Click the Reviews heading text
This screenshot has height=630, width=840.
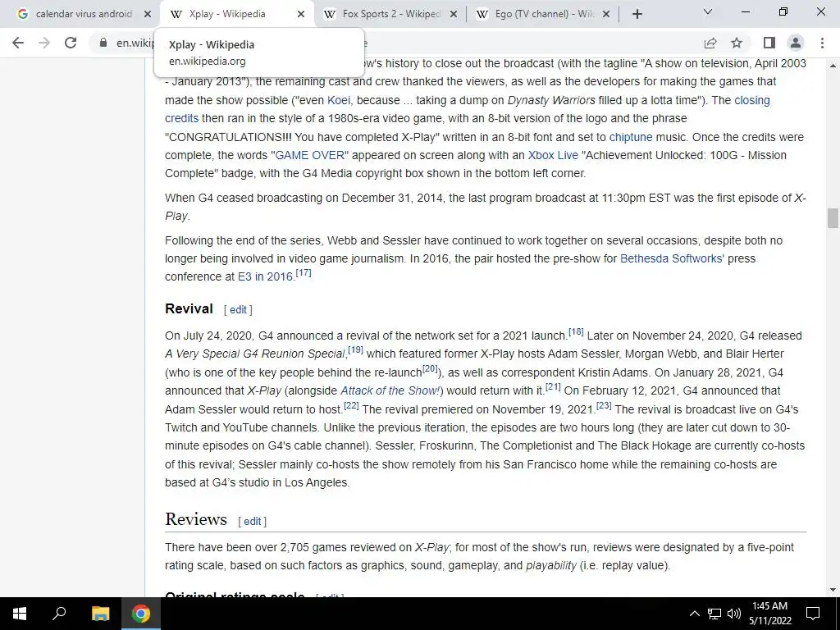[x=196, y=519]
